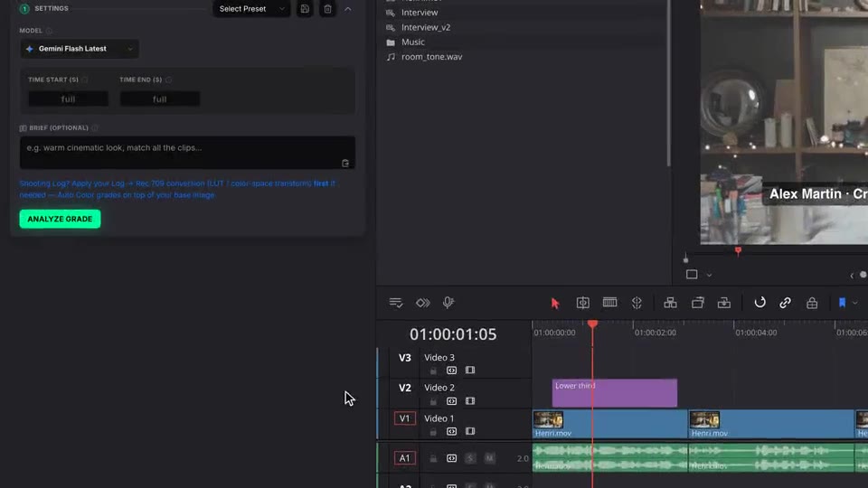Click the viewer overlay mode square icon
This screenshot has height=488, width=868.
pyautogui.click(x=692, y=275)
